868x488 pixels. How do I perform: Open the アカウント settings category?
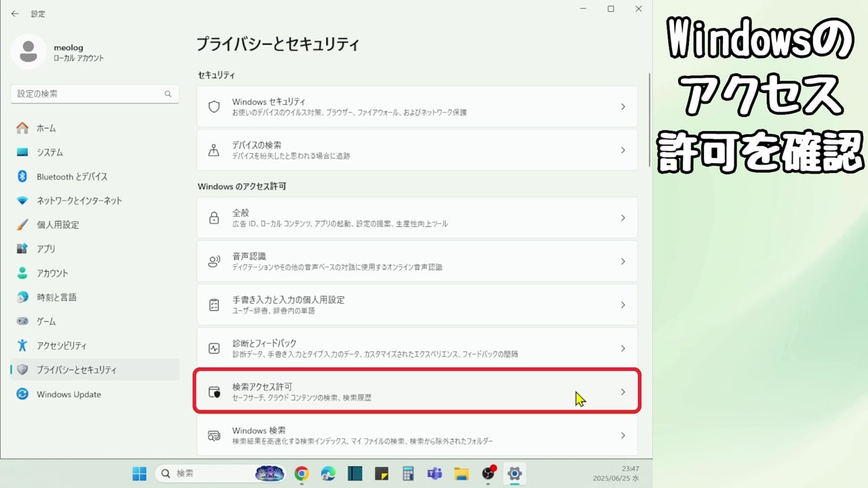pos(95,273)
